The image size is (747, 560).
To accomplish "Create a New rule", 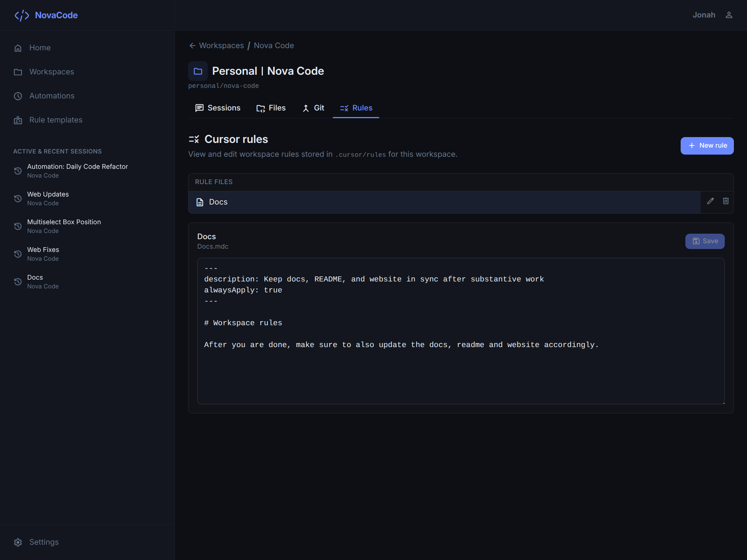I will click(x=707, y=146).
